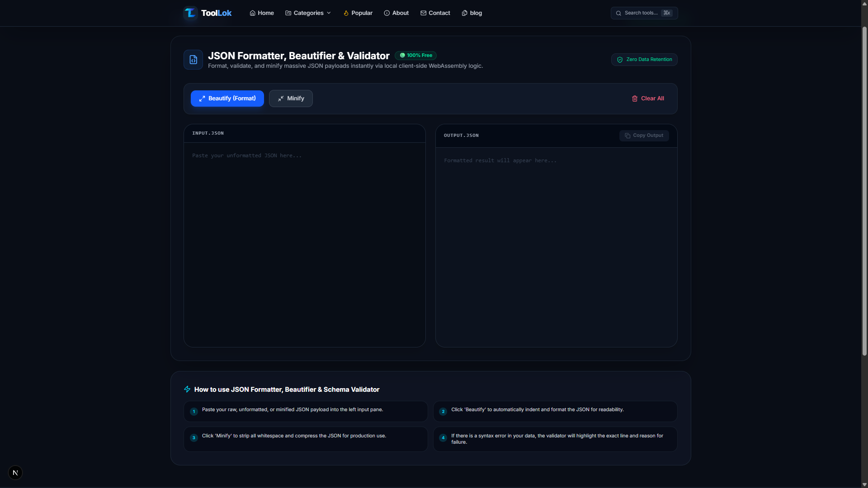Click the lightning icon beside How to use
Viewport: 868px width, 488px height.
point(187,389)
